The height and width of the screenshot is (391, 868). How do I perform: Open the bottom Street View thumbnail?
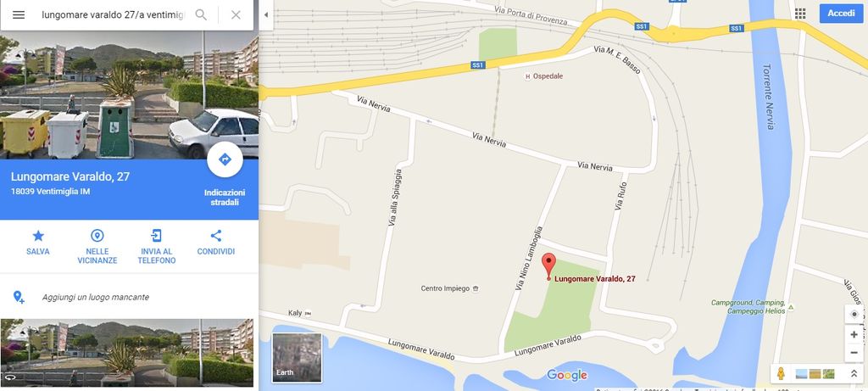[127, 352]
